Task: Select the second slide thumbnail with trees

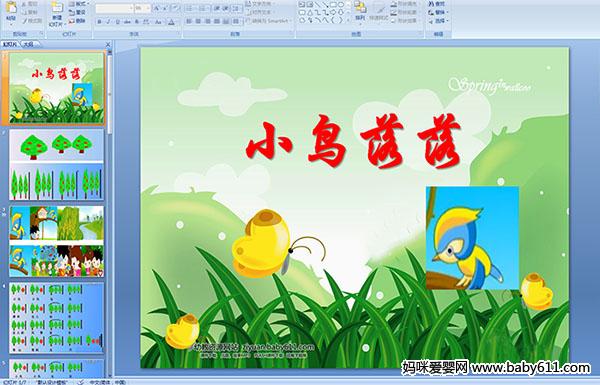Action: coord(56,165)
